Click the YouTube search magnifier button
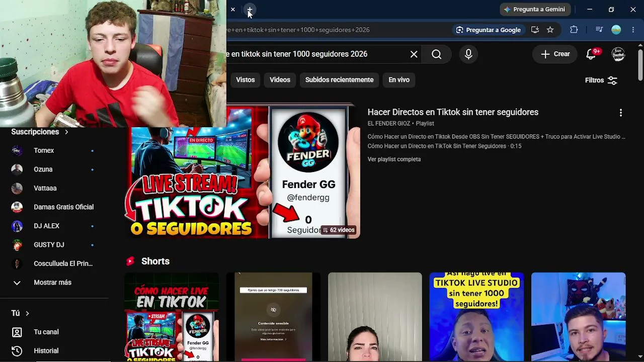This screenshot has width=644, height=362. (437, 54)
